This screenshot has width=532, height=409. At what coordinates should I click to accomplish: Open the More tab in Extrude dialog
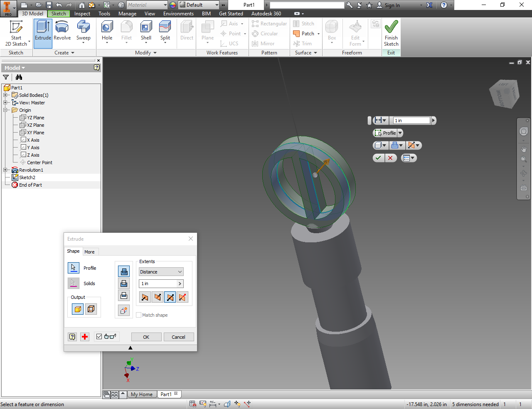89,252
